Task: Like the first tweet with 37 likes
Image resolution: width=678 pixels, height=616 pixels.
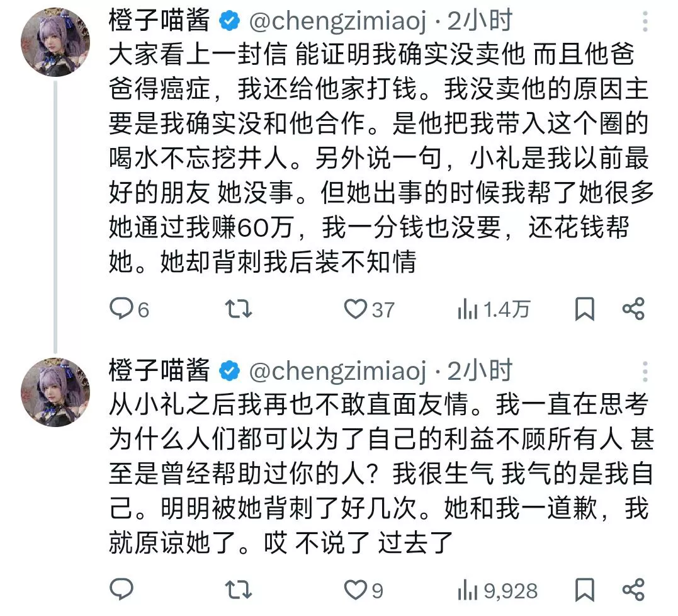Action: pos(370,309)
